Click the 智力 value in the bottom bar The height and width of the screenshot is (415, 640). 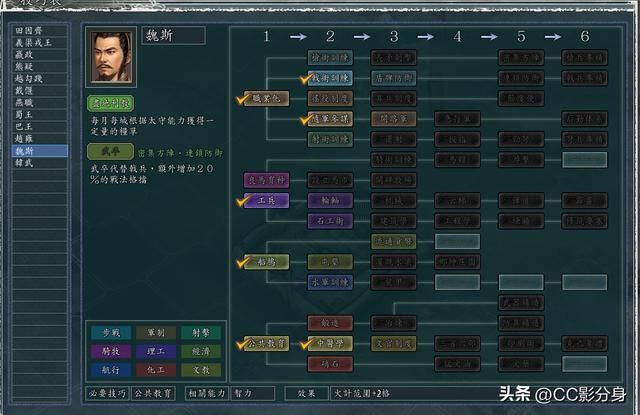click(252, 393)
